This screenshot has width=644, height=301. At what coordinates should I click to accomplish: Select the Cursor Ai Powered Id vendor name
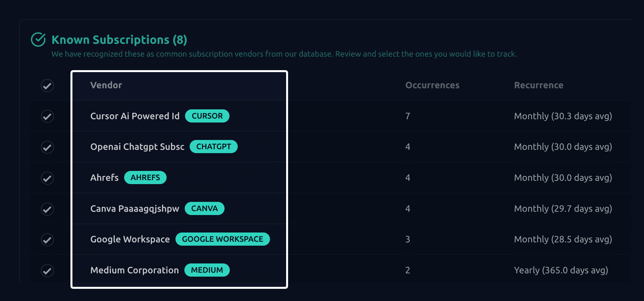[135, 116]
